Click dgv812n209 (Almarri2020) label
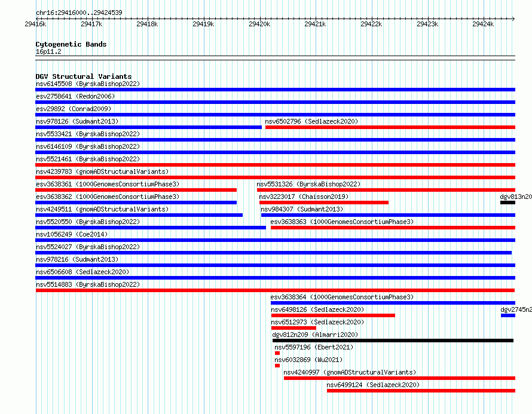This screenshot has height=414, width=532. pyautogui.click(x=315, y=335)
